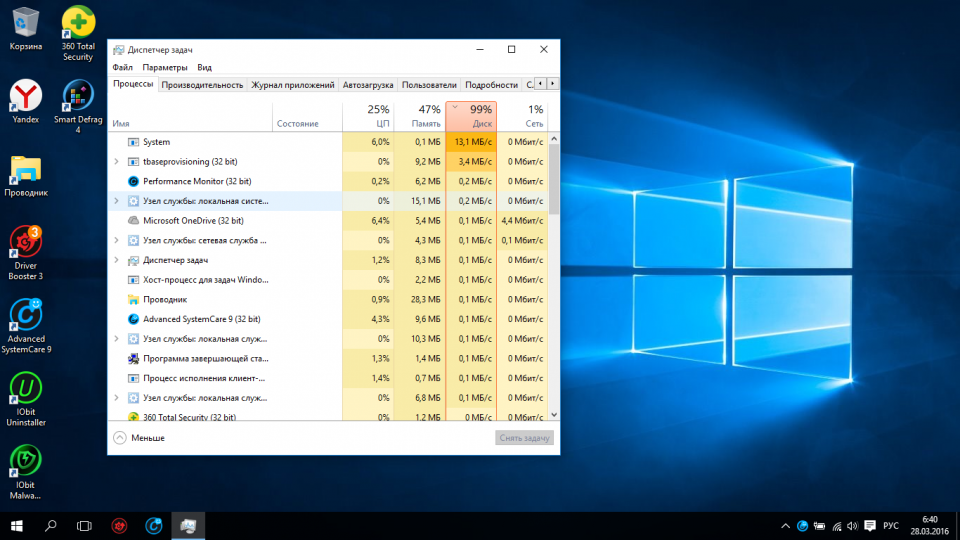The height and width of the screenshot is (540, 960).
Task: Open the taskbar search magnifier icon
Action: [x=50, y=525]
